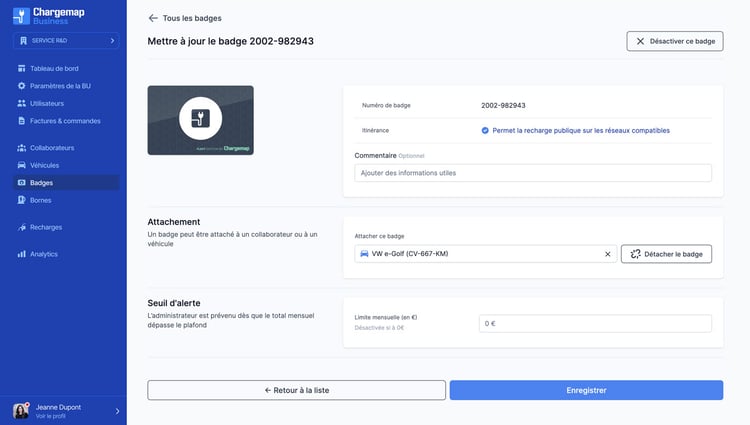The image size is (750, 425).
Task: Focus the Limite mensuelle input field
Action: coord(594,323)
